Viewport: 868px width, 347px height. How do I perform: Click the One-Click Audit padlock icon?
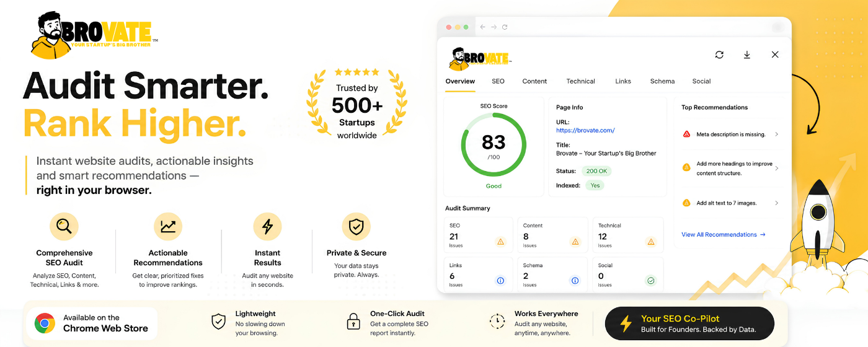coord(353,322)
